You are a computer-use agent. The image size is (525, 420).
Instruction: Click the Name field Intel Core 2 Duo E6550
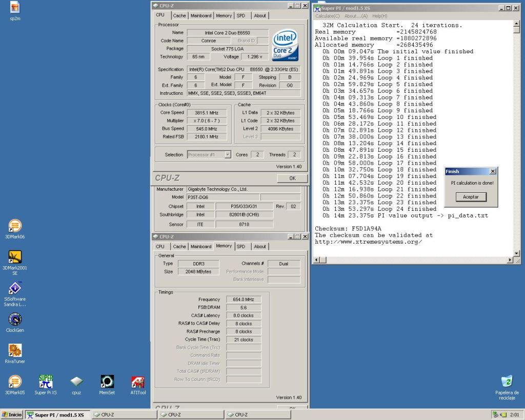point(227,32)
